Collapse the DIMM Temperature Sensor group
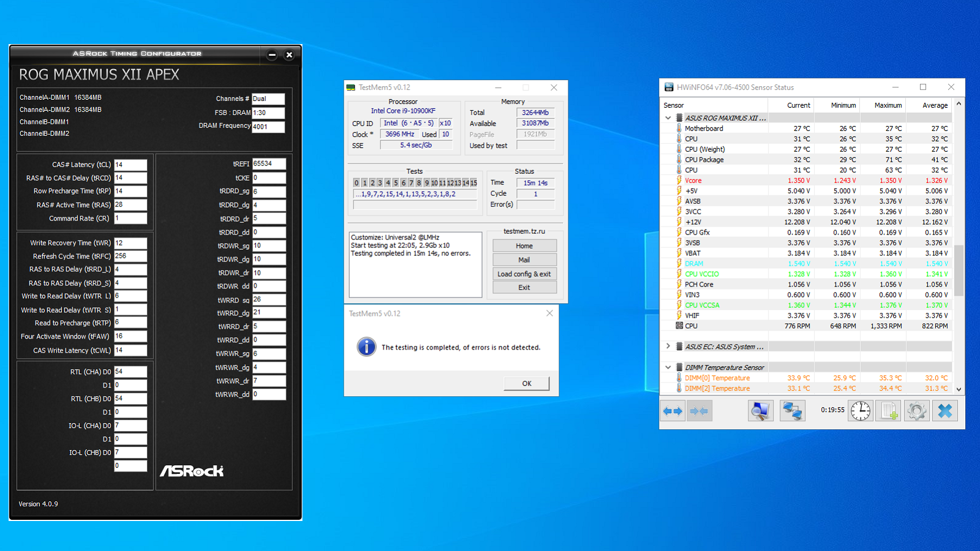 pyautogui.click(x=668, y=367)
